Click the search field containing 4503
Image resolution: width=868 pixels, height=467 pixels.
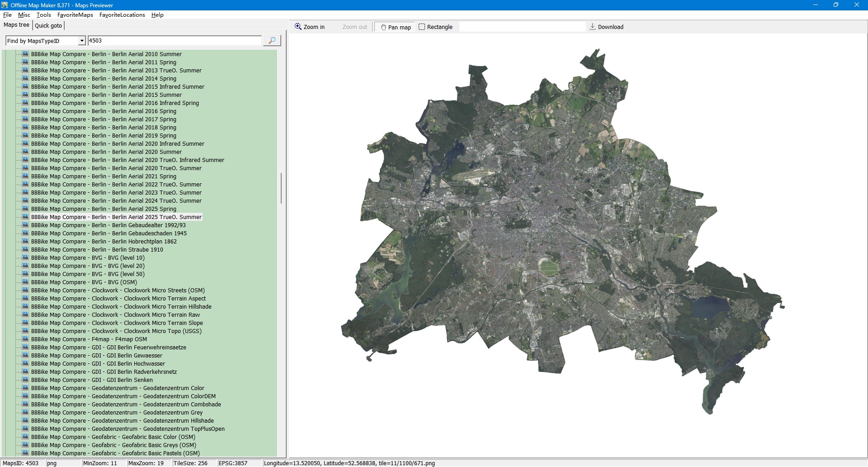tap(174, 41)
